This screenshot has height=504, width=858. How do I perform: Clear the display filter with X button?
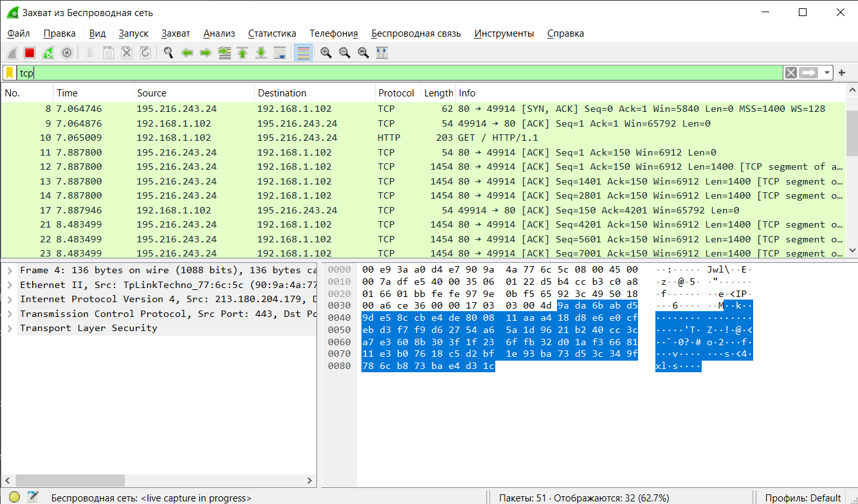click(x=790, y=73)
